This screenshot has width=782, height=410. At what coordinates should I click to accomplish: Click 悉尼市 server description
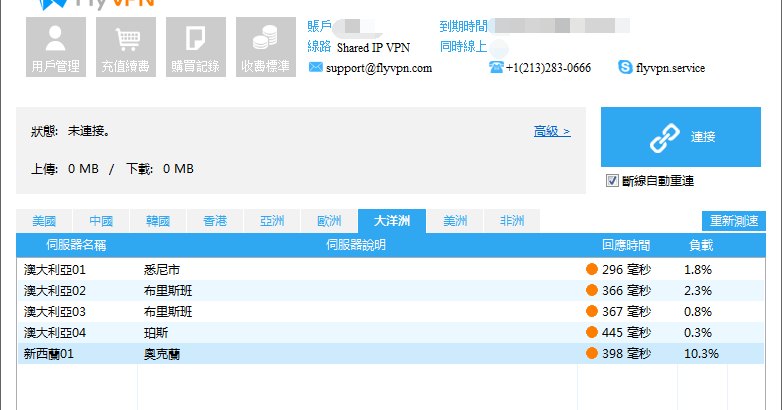pyautogui.click(x=162, y=270)
